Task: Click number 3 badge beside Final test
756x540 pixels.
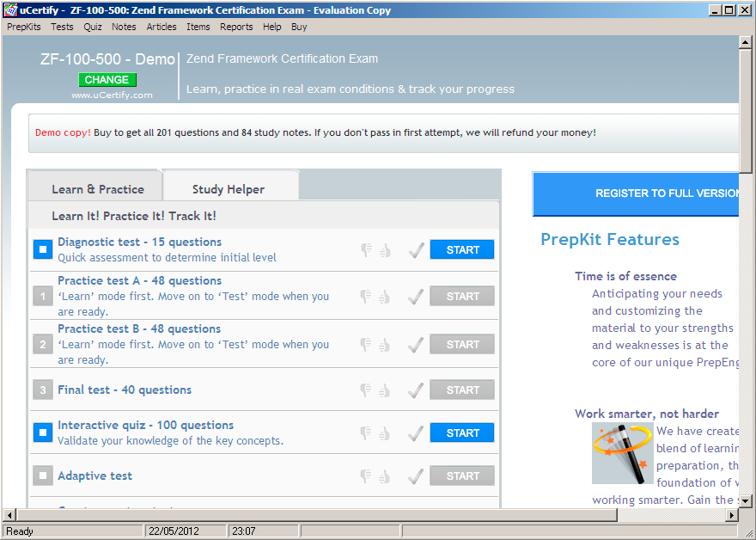Action: pos(43,390)
